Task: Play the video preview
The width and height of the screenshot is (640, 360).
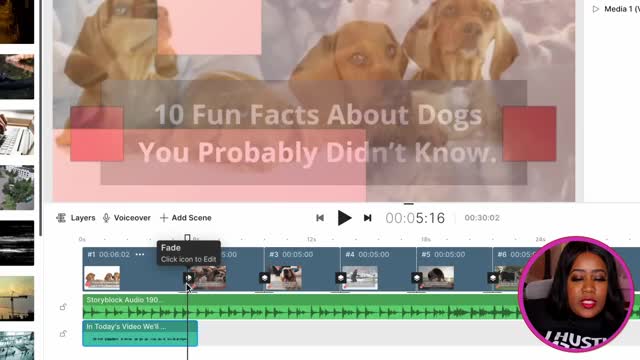Action: point(344,218)
